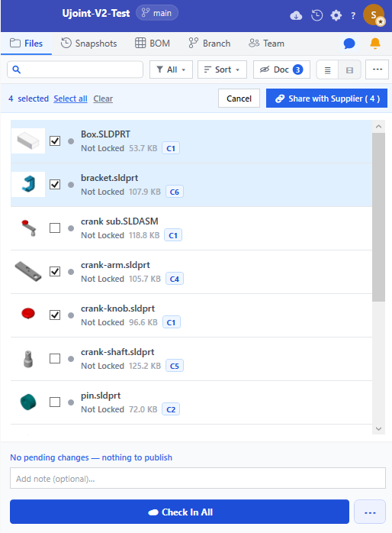Screen dimensions: 392x533
Task: Click the Select all link
Action: (x=70, y=99)
